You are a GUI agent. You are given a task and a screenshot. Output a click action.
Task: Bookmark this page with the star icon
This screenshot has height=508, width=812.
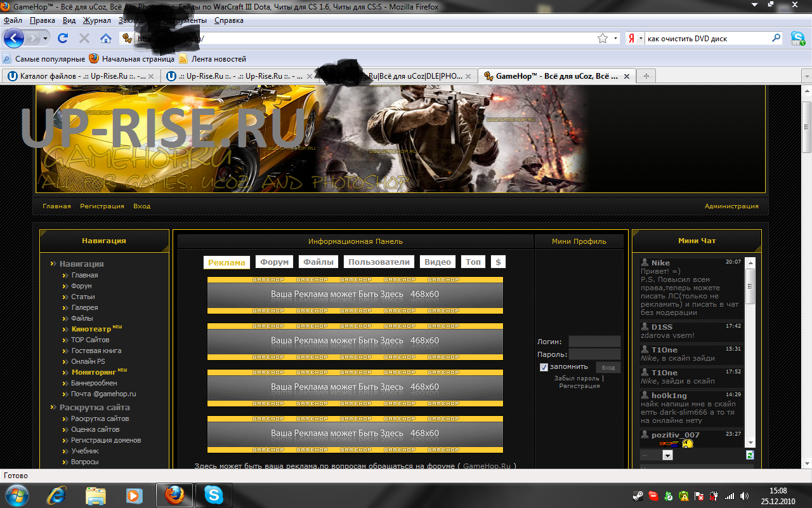tap(602, 38)
